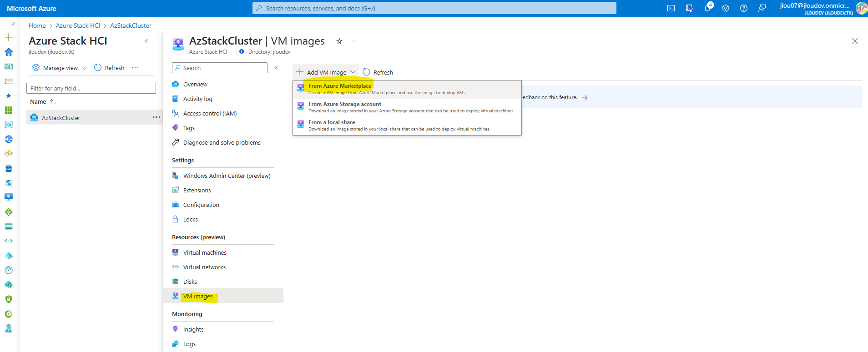Screen dimensions: 868x352
Task: Select From Azure Storage account option
Action: pyautogui.click(x=407, y=107)
